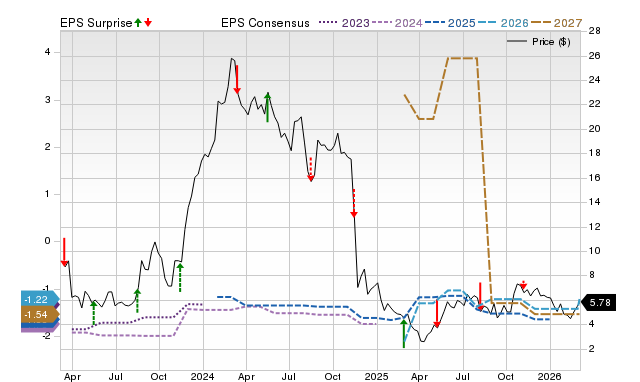Click the brown -1.54 value tag
This screenshot has width=640, height=382.
tap(39, 315)
